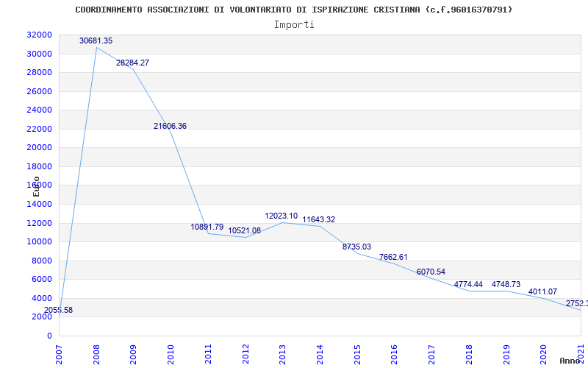Click the 2011 year label on x-axis
This screenshot has height=368, width=588.
pyautogui.click(x=208, y=354)
